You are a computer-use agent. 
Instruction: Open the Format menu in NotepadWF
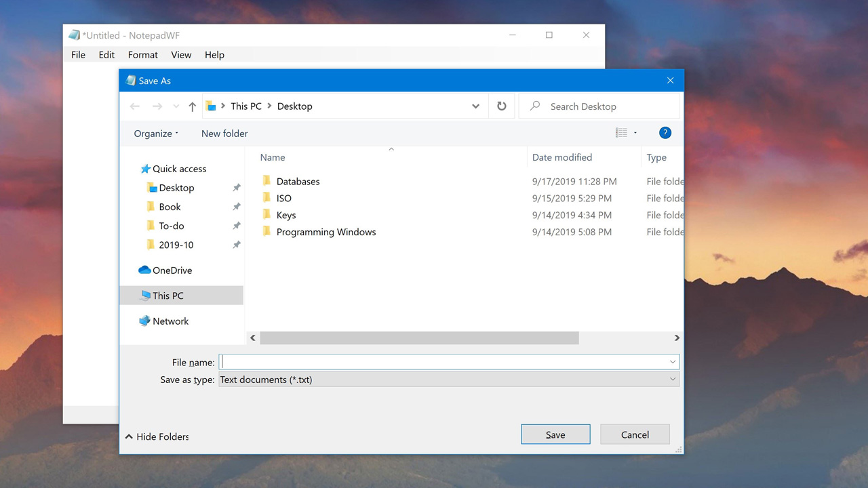pos(142,55)
